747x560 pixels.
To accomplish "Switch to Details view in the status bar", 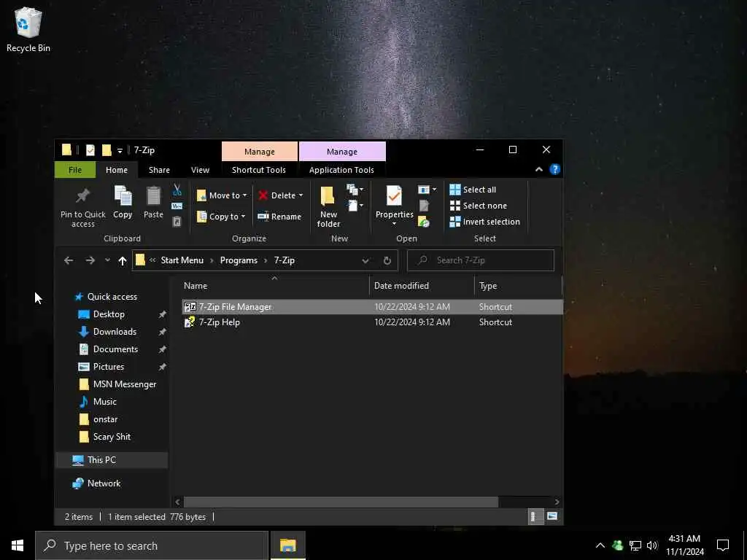I will pyautogui.click(x=534, y=517).
